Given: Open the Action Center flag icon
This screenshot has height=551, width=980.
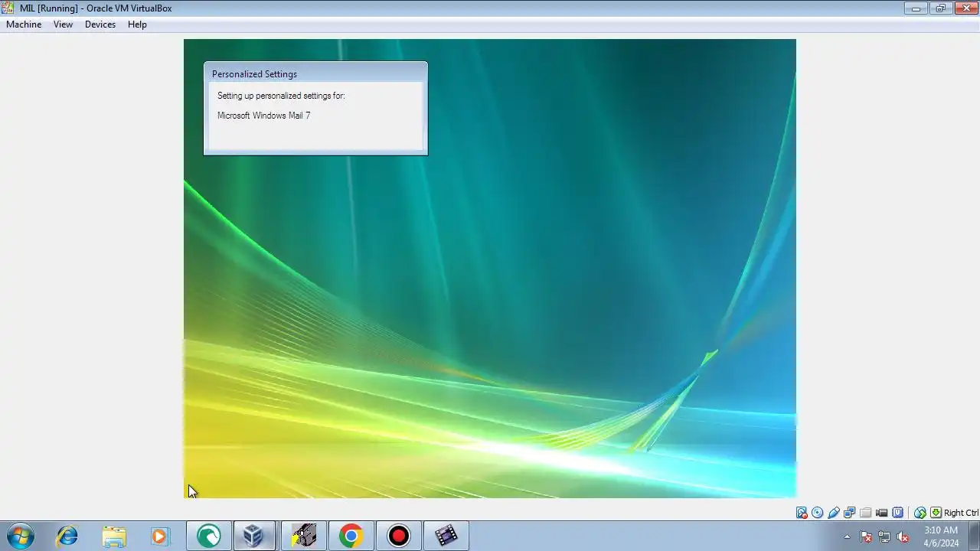Looking at the screenshot, I should pyautogui.click(x=866, y=536).
